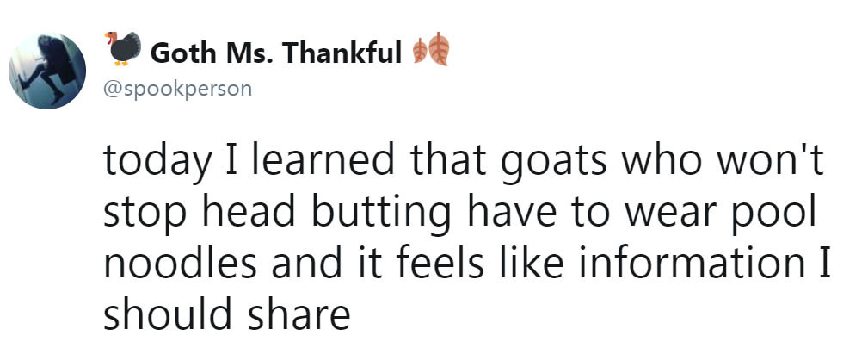Click the word "stop" in the tweet
The height and width of the screenshot is (348, 868).
click(141, 212)
